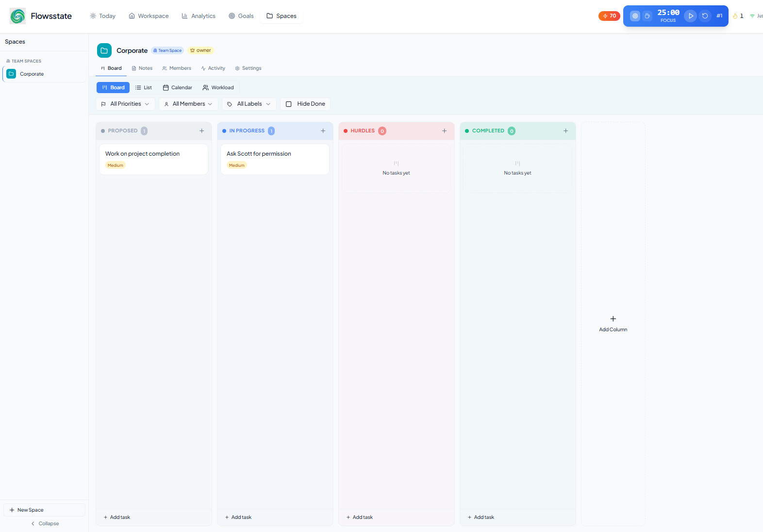Click the owner crown badge
Viewport: 763px width, 532px height.
click(200, 50)
